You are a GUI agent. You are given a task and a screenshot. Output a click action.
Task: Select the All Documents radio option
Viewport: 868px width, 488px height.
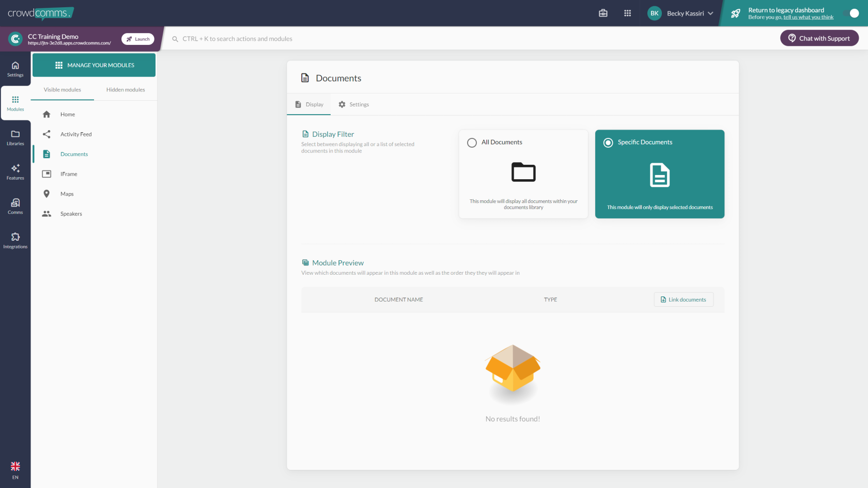(472, 143)
